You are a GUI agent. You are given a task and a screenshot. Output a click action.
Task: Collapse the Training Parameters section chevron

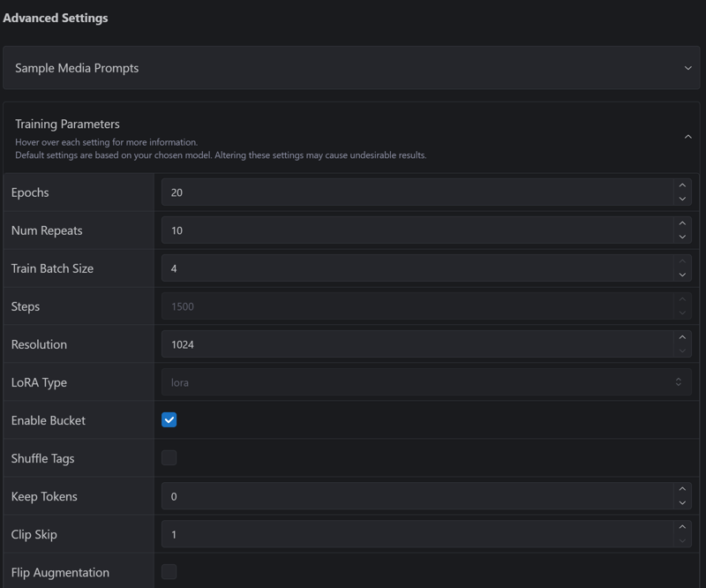pos(687,137)
